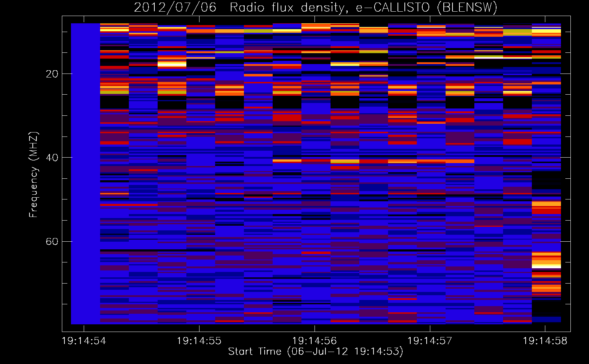The width and height of the screenshot is (589, 364).
Task: Click the 19:14:55 time tick label
Action: tap(199, 341)
